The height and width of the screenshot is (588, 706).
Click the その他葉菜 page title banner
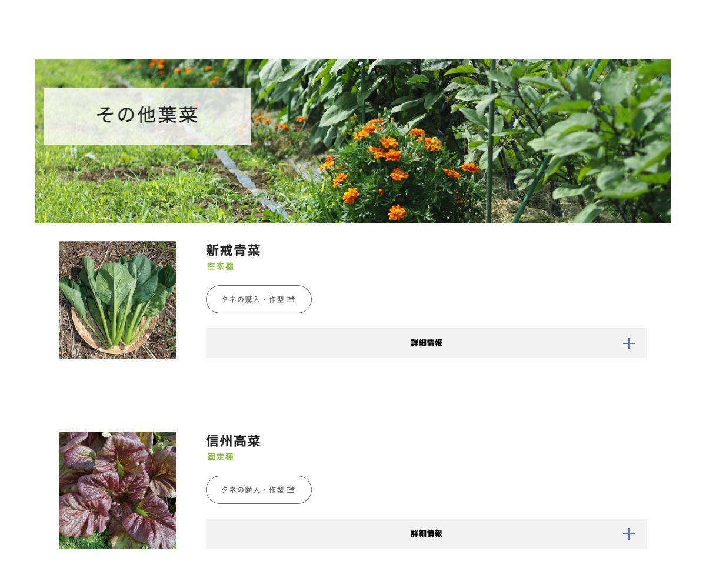147,115
